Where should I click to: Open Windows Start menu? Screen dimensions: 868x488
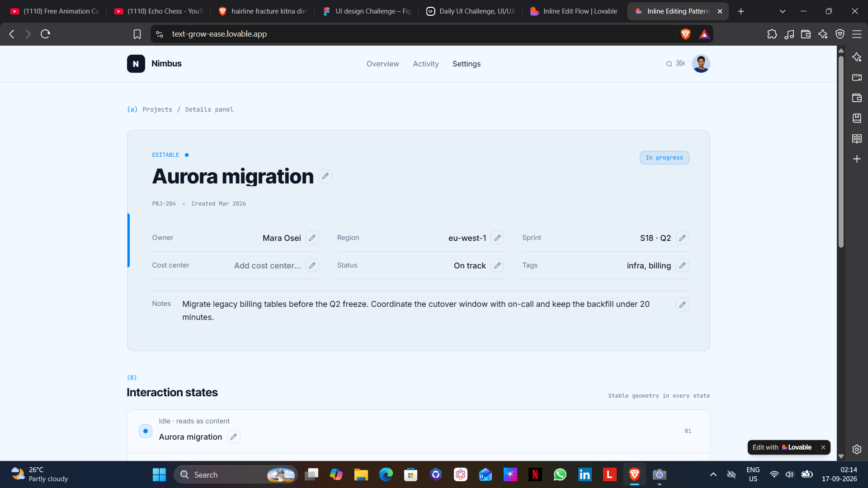[x=159, y=474]
